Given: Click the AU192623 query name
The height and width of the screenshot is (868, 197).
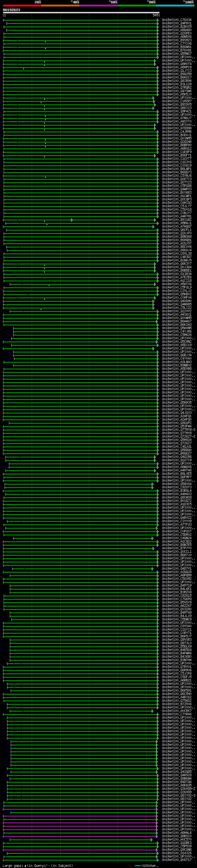Looking at the screenshot, I should pos(11,10).
